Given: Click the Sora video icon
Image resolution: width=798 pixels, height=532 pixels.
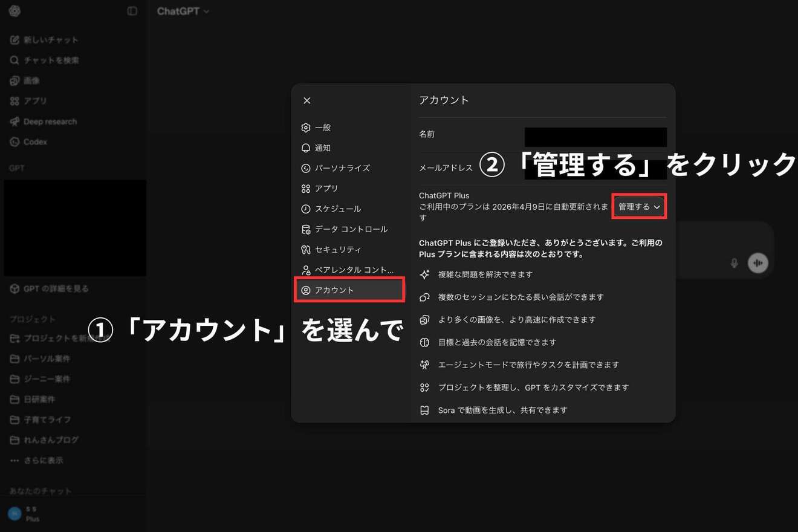Looking at the screenshot, I should coord(425,410).
